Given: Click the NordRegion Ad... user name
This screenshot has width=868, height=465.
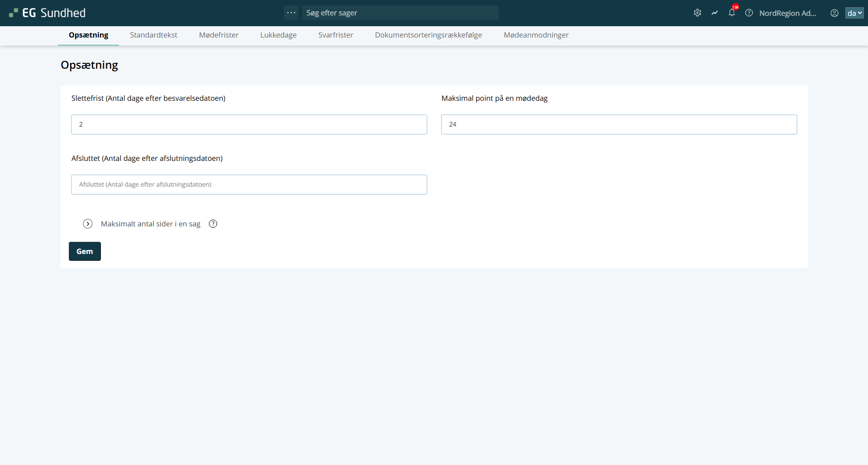Looking at the screenshot, I should pyautogui.click(x=787, y=13).
